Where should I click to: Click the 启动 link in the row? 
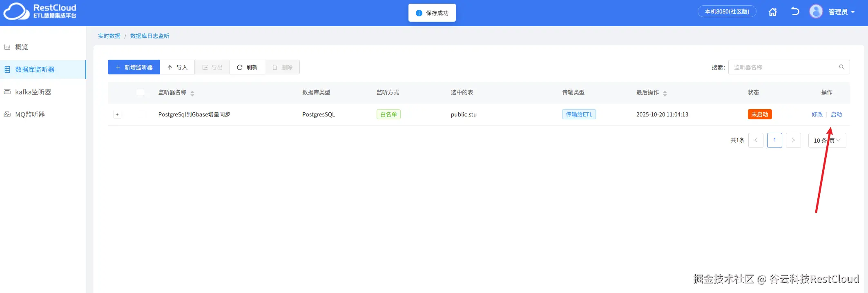pyautogui.click(x=836, y=114)
